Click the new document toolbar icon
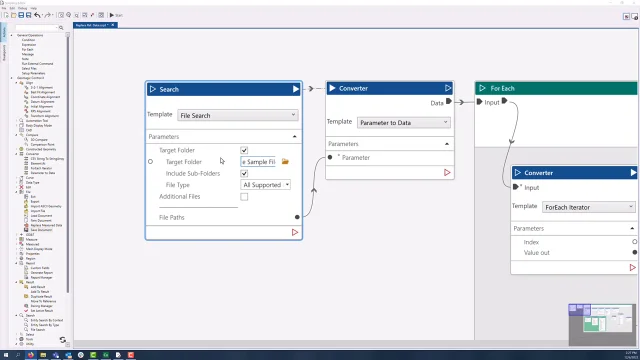Screen dimensions: 640x360 click(6, 15)
